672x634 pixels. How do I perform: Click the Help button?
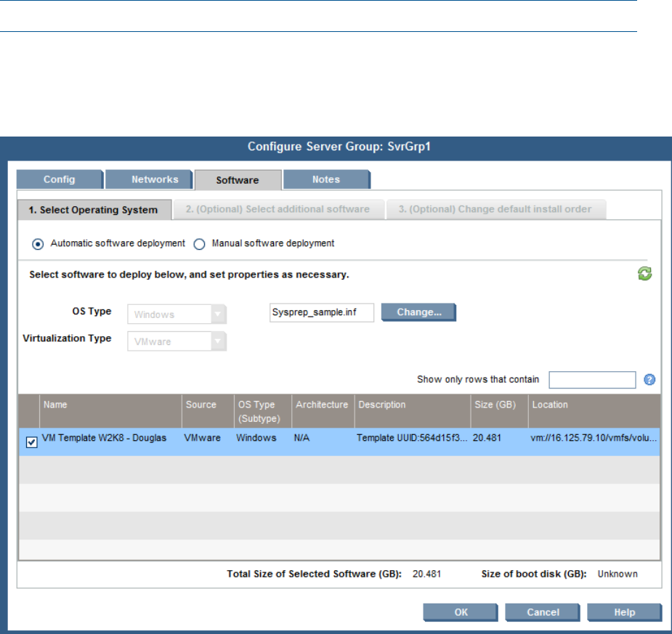(x=624, y=612)
